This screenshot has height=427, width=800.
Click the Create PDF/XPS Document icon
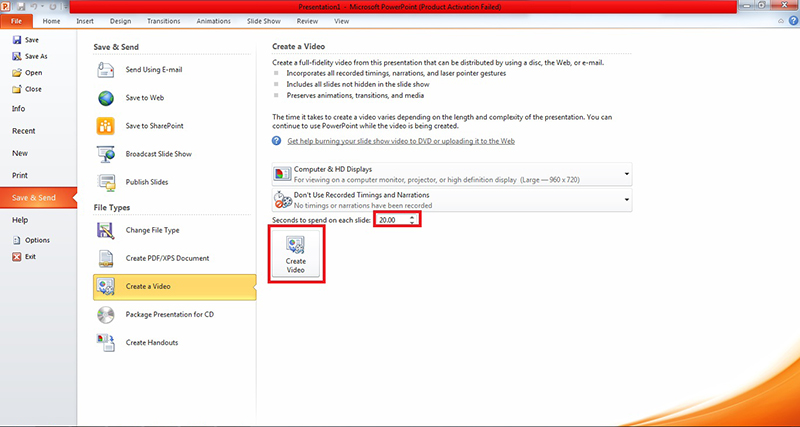coord(106,259)
